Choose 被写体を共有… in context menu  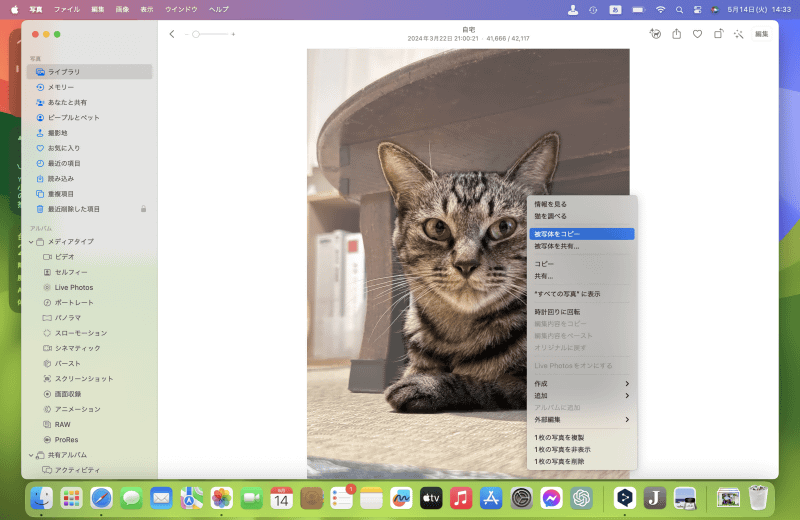[582, 246]
